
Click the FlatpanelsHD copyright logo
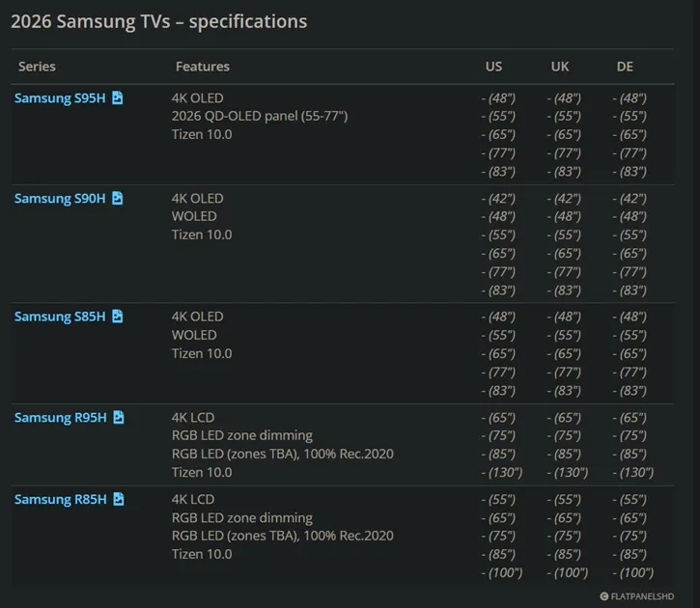click(x=636, y=596)
